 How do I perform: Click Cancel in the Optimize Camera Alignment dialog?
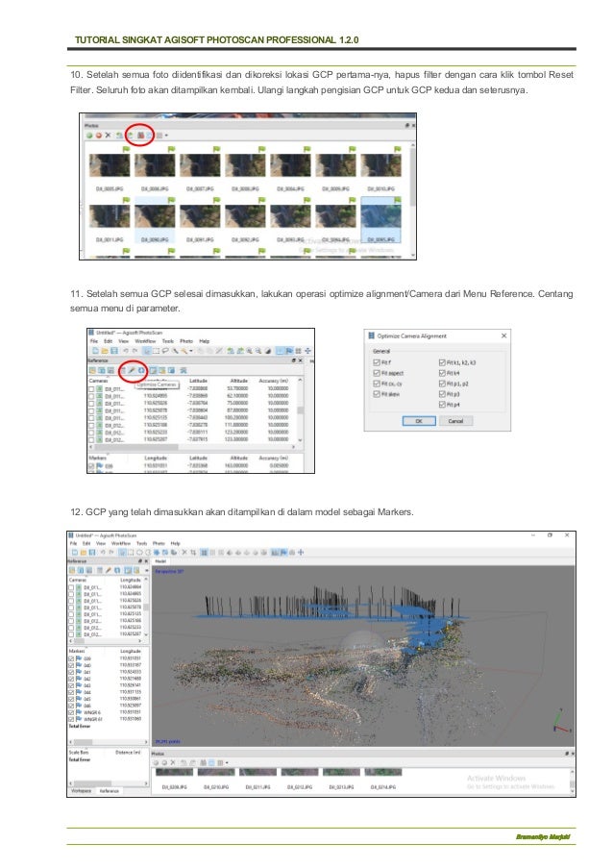(x=455, y=421)
